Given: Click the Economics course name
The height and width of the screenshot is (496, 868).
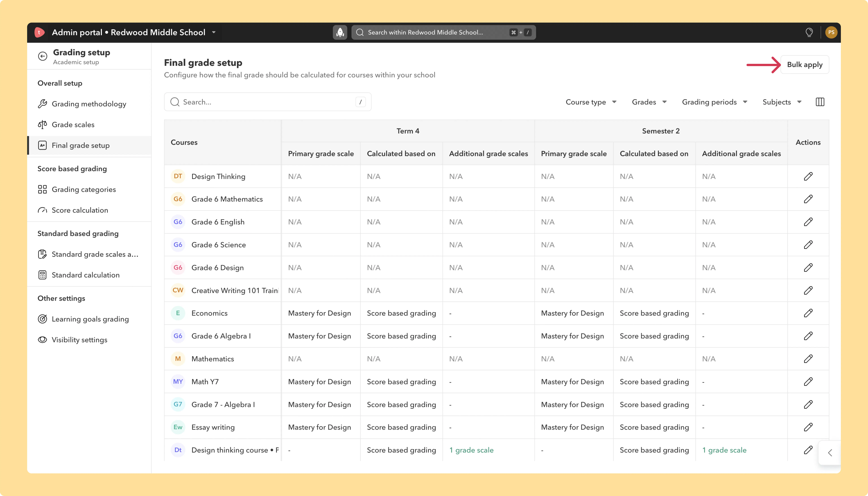Looking at the screenshot, I should (209, 313).
